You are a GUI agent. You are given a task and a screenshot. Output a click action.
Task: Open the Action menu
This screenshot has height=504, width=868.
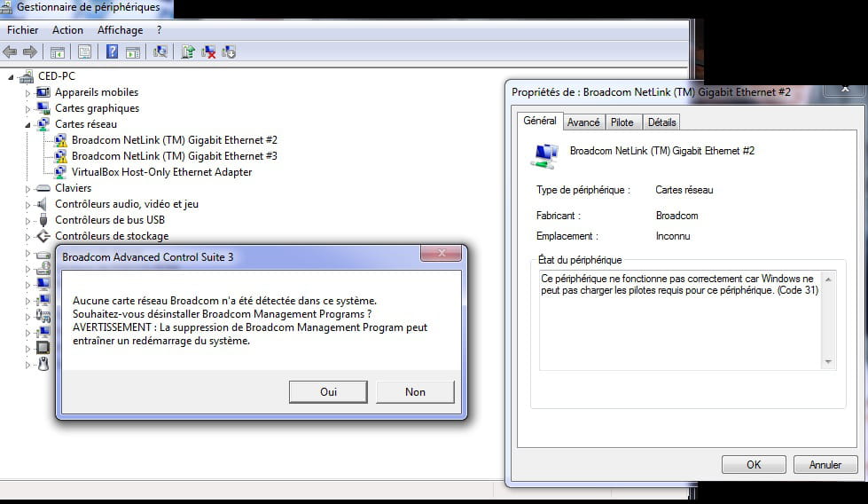[67, 30]
